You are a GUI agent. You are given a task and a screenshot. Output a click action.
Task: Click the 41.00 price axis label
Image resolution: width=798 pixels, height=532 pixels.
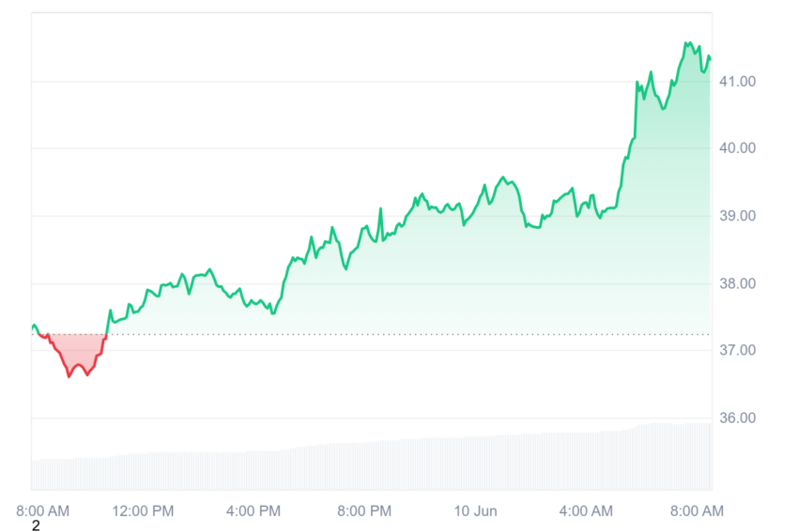737,82
